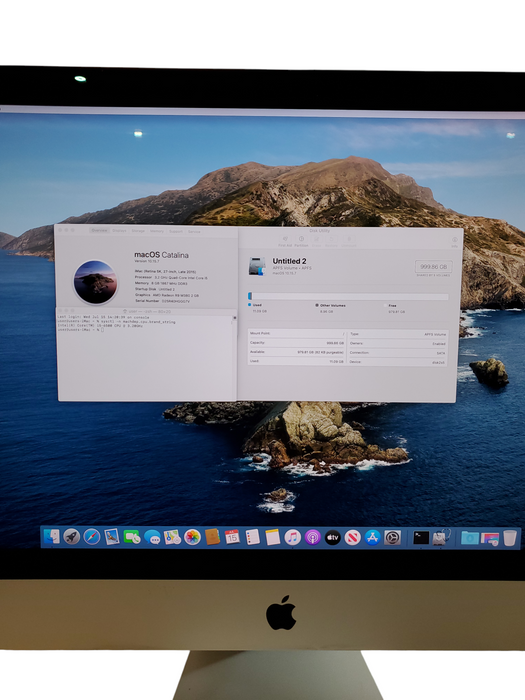525x700 pixels.
Task: Click First Aid in Disk Utility toolbar
Action: point(285,242)
